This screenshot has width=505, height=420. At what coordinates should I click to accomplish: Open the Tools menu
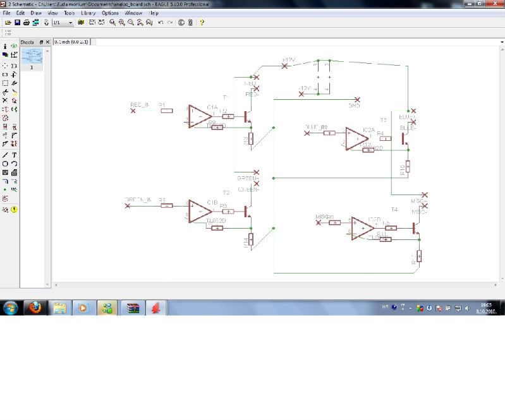[x=69, y=13]
